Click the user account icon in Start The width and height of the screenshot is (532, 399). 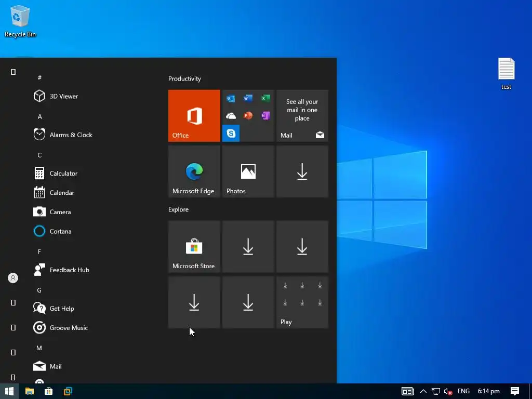[x=13, y=278]
